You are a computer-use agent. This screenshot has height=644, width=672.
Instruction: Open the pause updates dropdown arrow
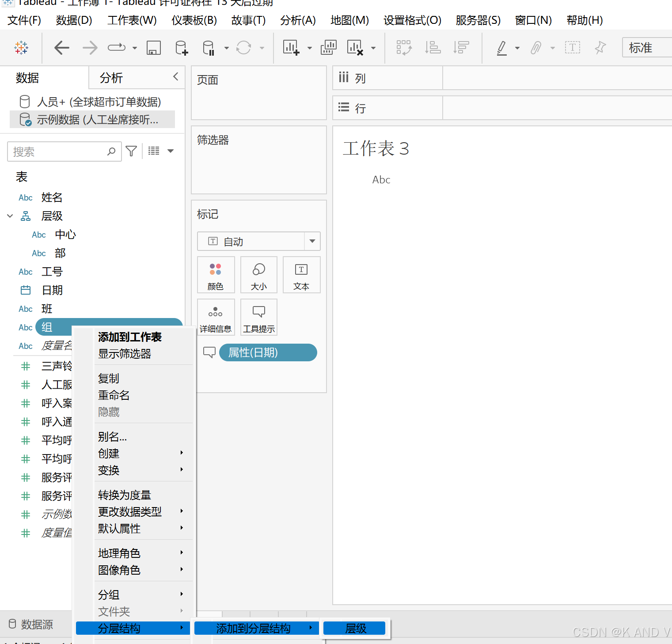coord(226,48)
